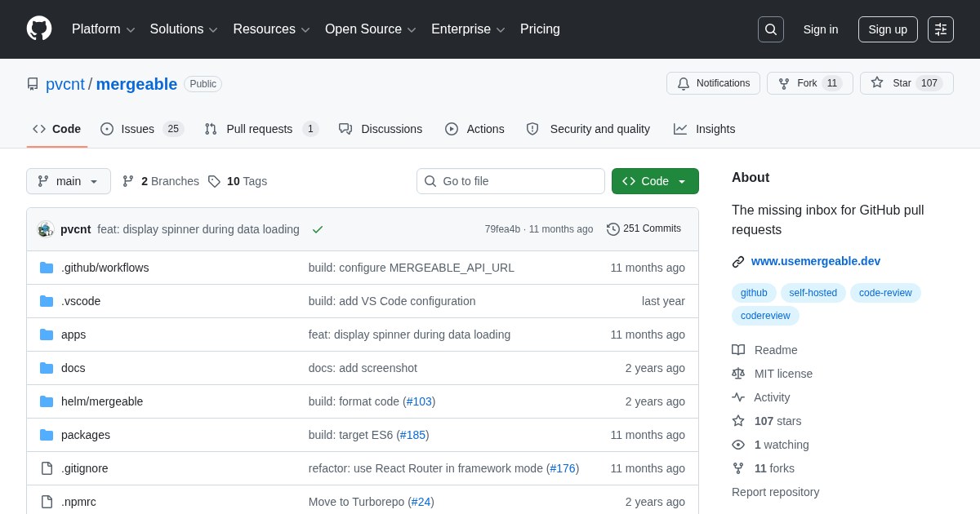Screen dimensions: 980x514
Task: Click the github topic tag
Action: [754, 293]
